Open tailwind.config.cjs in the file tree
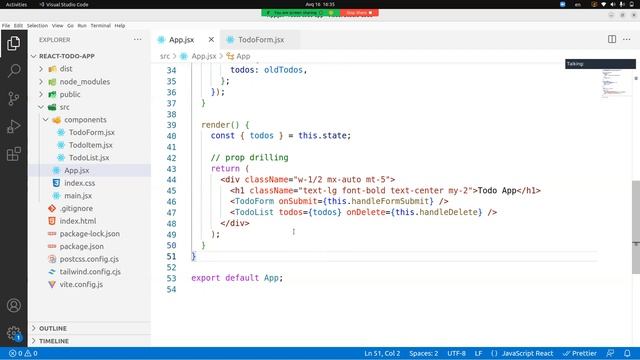 [x=90, y=271]
